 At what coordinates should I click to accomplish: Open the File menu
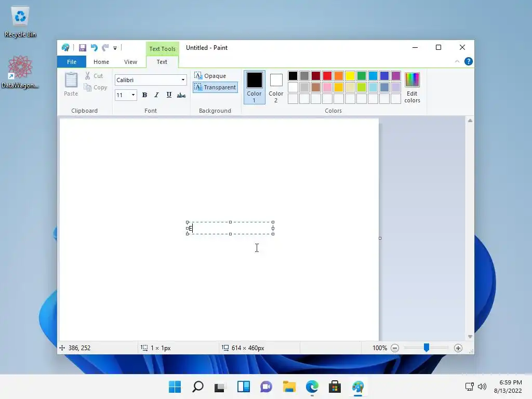point(72,62)
